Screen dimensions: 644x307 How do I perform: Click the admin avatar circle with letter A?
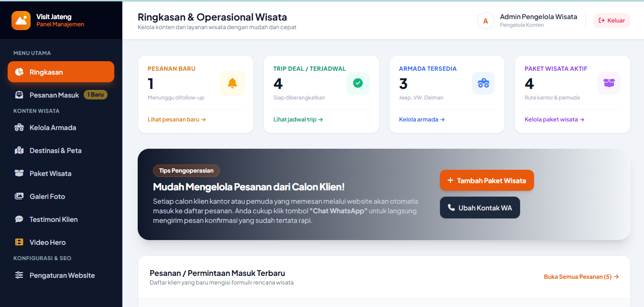[486, 21]
